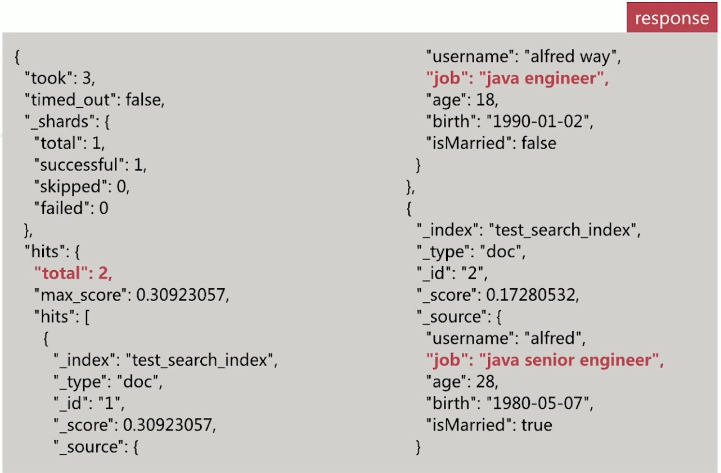
Task: Click the highlighted "total": 2 line
Action: pos(73,274)
